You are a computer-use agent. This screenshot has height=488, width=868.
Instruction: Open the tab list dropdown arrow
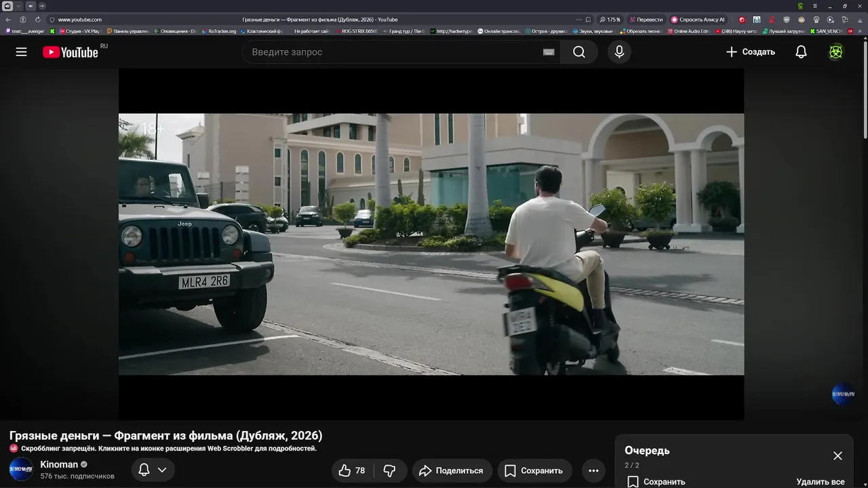coord(18,6)
